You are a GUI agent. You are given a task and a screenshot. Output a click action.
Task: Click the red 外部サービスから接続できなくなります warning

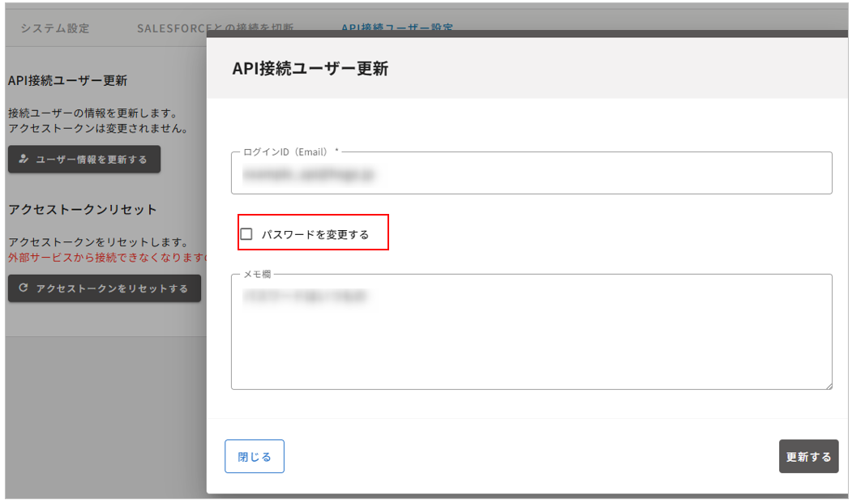click(107, 258)
